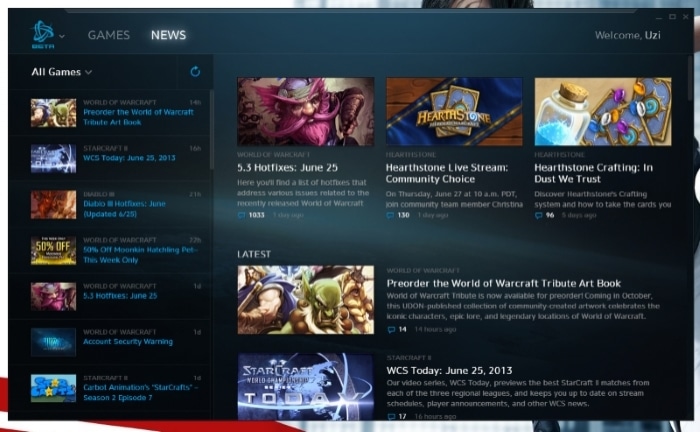Click the '14 hours ago' timestamp text
The width and height of the screenshot is (700, 432).
(x=435, y=329)
